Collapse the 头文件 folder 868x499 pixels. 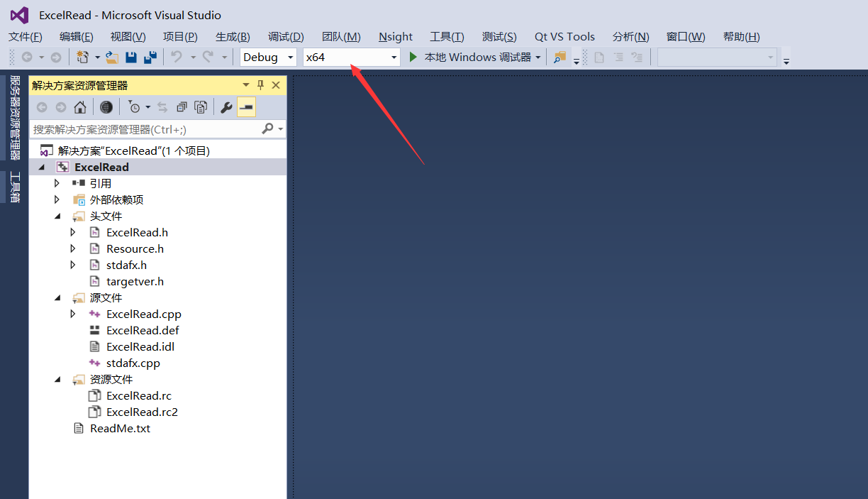click(x=57, y=216)
